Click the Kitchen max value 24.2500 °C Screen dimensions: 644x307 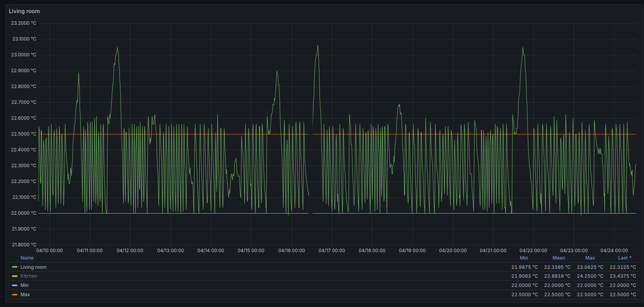590,276
